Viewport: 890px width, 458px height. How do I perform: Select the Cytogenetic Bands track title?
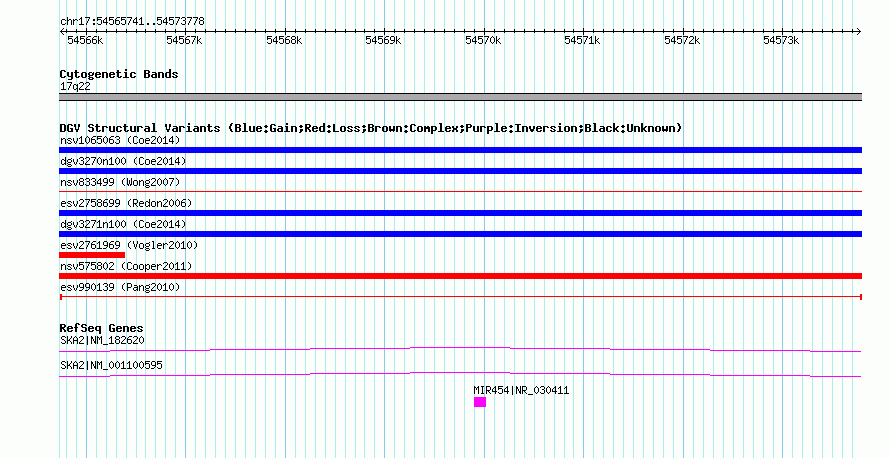(119, 74)
